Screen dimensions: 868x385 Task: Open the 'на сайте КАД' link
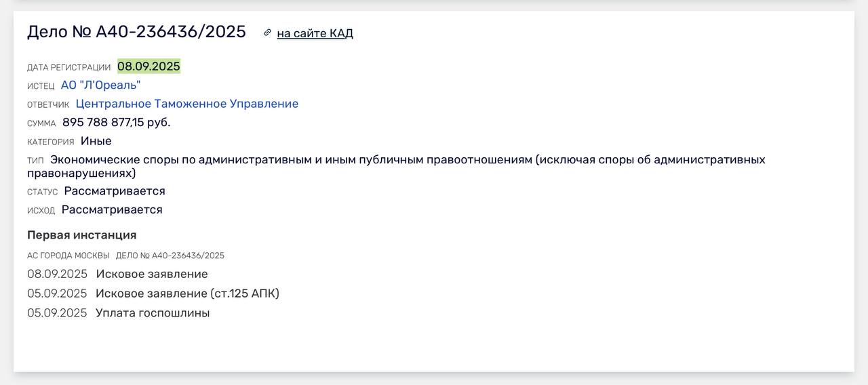tap(315, 33)
